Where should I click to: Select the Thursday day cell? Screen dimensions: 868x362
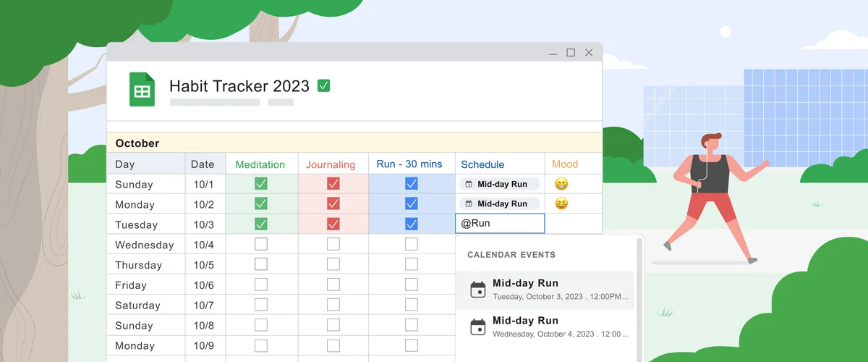(146, 265)
